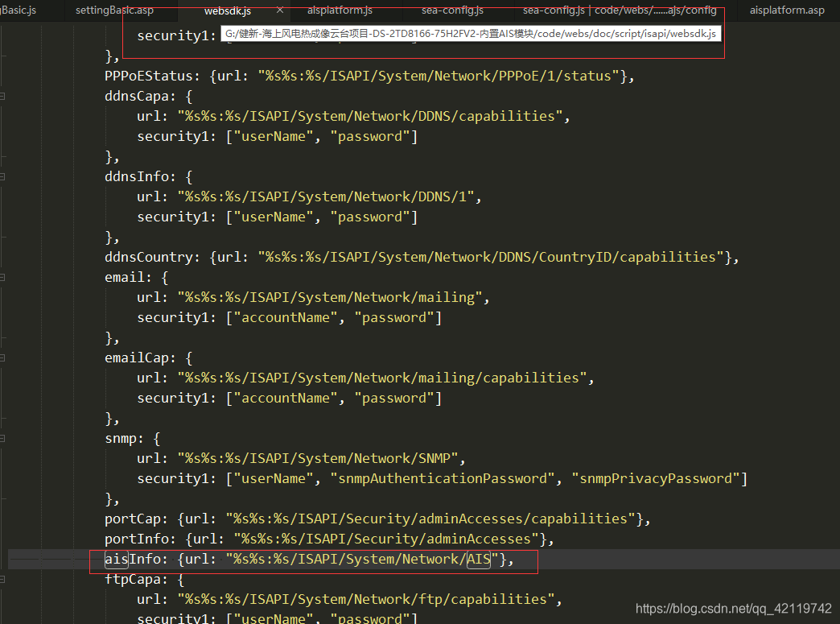This screenshot has width=840, height=624.
Task: Click the AIS word in the aisInfo url
Action: pyautogui.click(x=479, y=559)
